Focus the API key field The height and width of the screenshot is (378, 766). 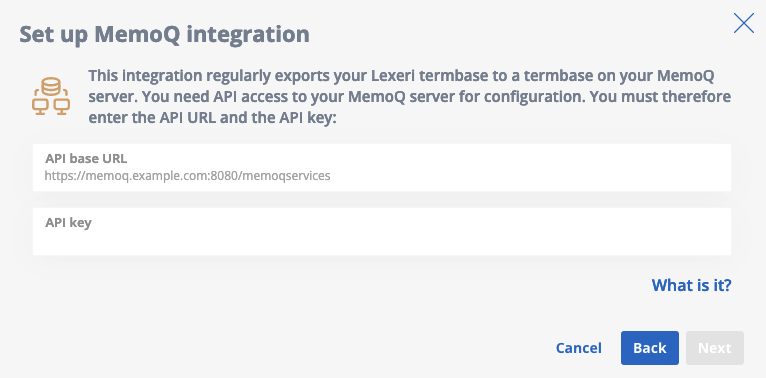pyautogui.click(x=382, y=231)
